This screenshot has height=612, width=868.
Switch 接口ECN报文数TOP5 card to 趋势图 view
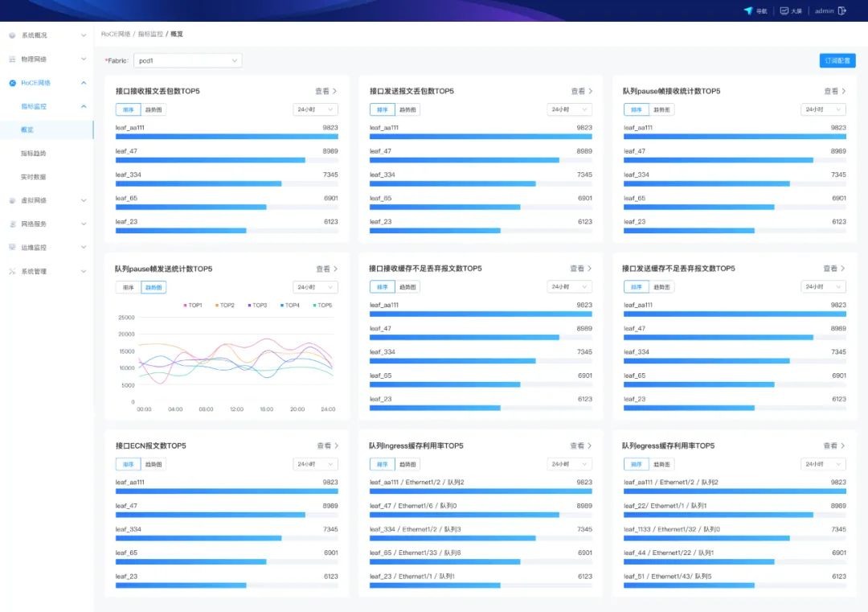[x=153, y=464]
